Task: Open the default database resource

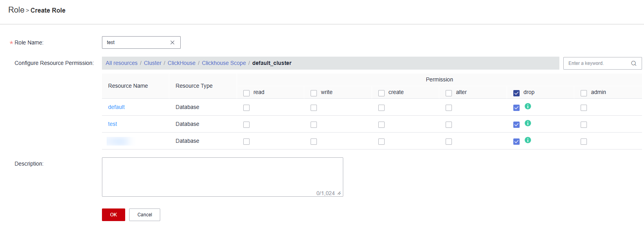Action: click(117, 107)
